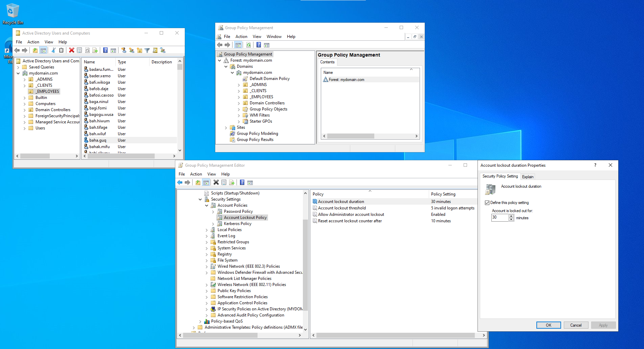Click Help icon in Policy Editor toolbar

tap(242, 183)
